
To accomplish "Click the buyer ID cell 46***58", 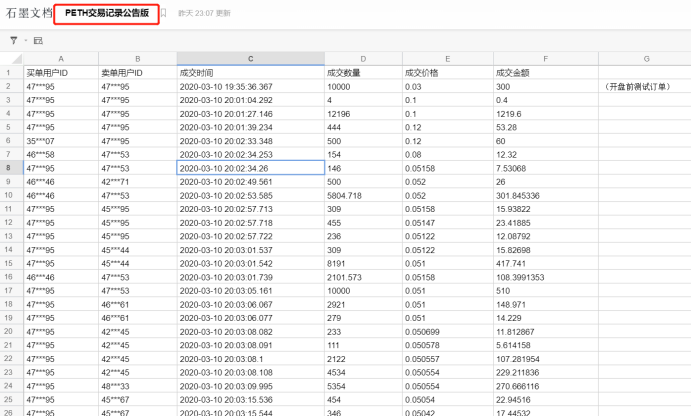I will [x=61, y=155].
